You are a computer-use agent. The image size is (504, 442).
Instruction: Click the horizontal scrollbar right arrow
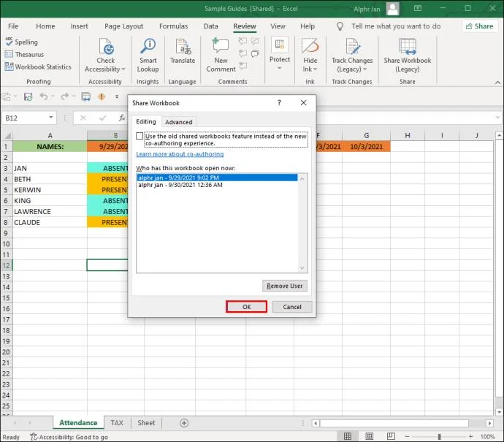[x=489, y=423]
